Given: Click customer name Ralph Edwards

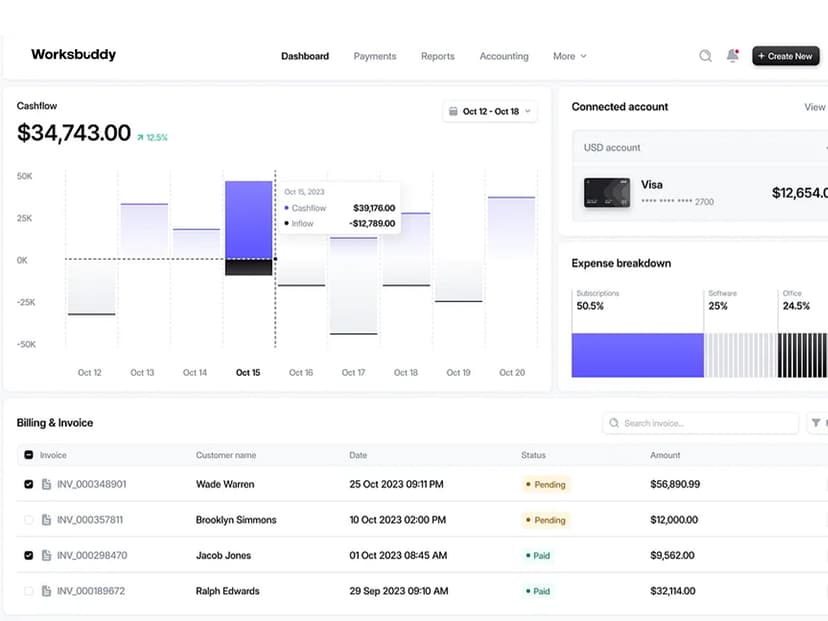Looking at the screenshot, I should pos(228,591).
